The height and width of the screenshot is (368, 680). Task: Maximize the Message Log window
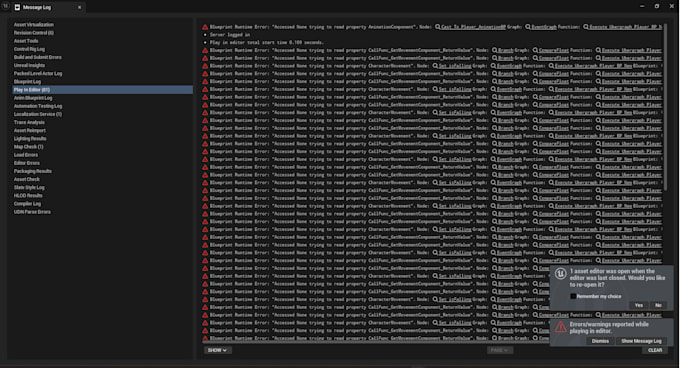point(657,6)
